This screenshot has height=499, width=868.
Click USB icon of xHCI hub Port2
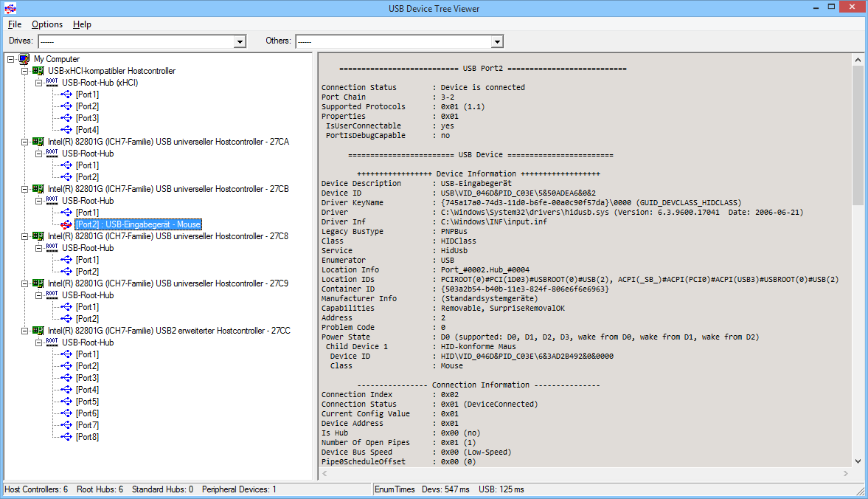(66, 106)
